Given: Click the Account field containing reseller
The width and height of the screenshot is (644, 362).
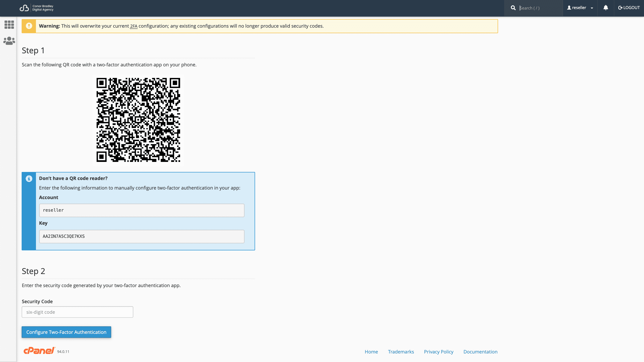Looking at the screenshot, I should point(142,210).
